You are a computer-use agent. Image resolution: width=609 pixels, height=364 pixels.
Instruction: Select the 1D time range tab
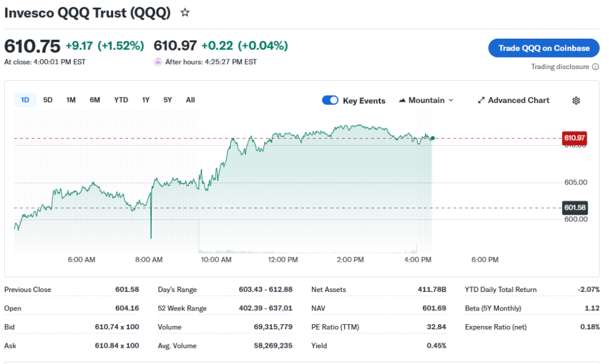click(x=25, y=100)
